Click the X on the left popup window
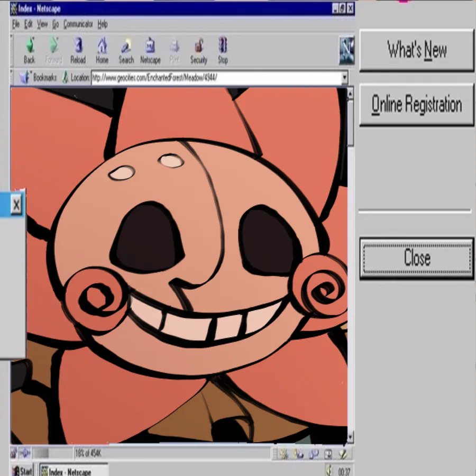Viewport: 476px width, 476px height. (16, 205)
